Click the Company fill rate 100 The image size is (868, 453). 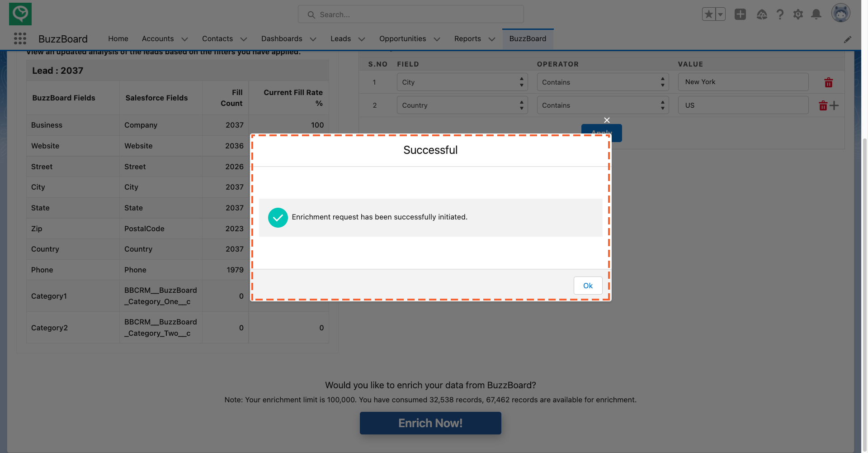coord(317,125)
